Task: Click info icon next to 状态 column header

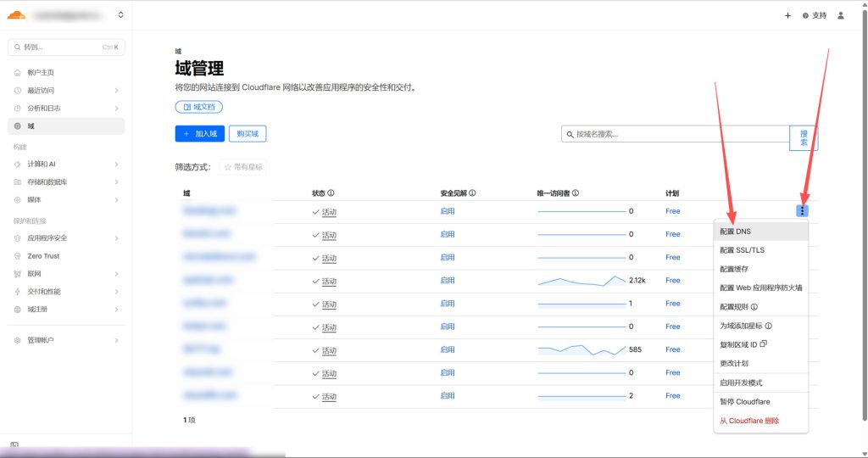Action: (331, 193)
